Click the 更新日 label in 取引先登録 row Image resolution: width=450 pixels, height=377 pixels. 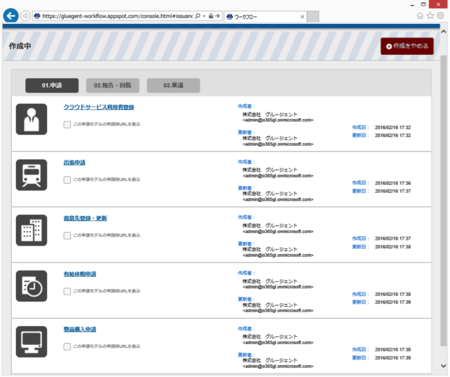click(360, 247)
